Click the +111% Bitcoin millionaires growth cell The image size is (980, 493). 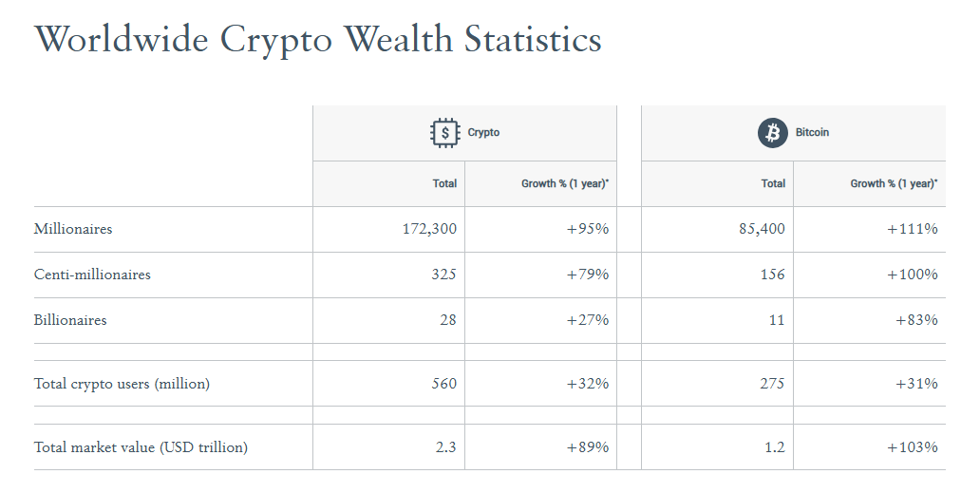click(912, 229)
